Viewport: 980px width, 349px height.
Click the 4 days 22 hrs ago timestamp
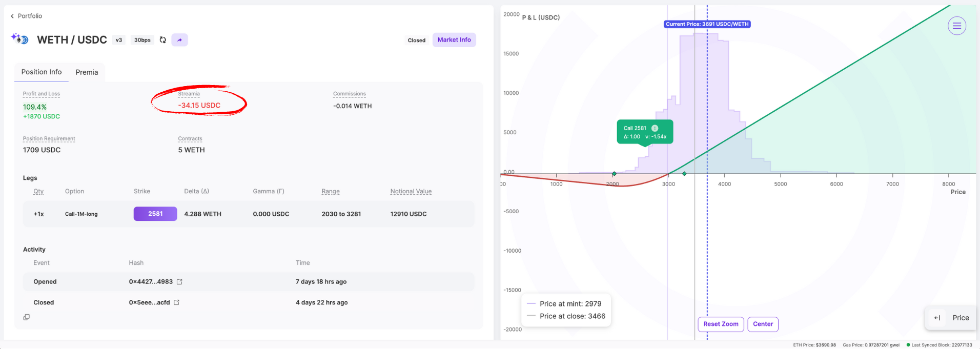coord(321,303)
